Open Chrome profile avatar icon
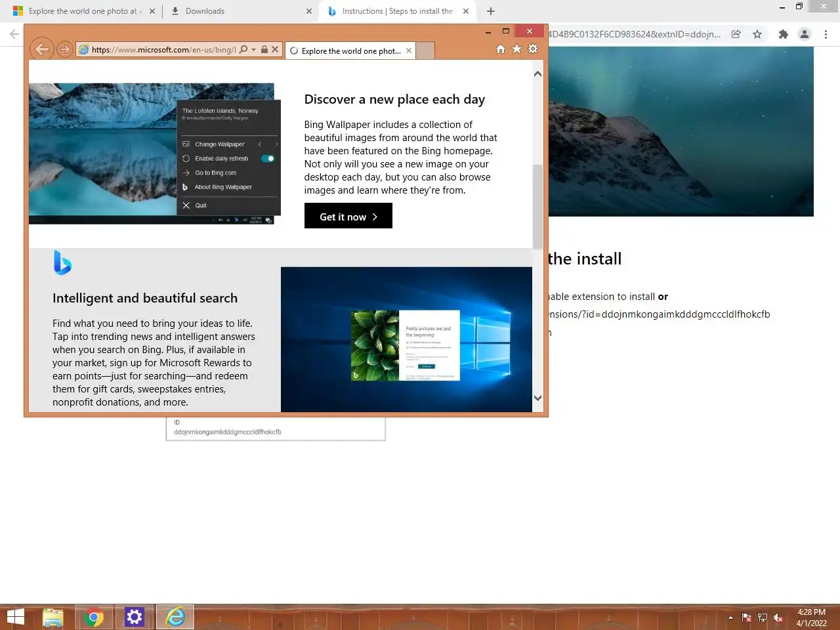 [x=805, y=34]
